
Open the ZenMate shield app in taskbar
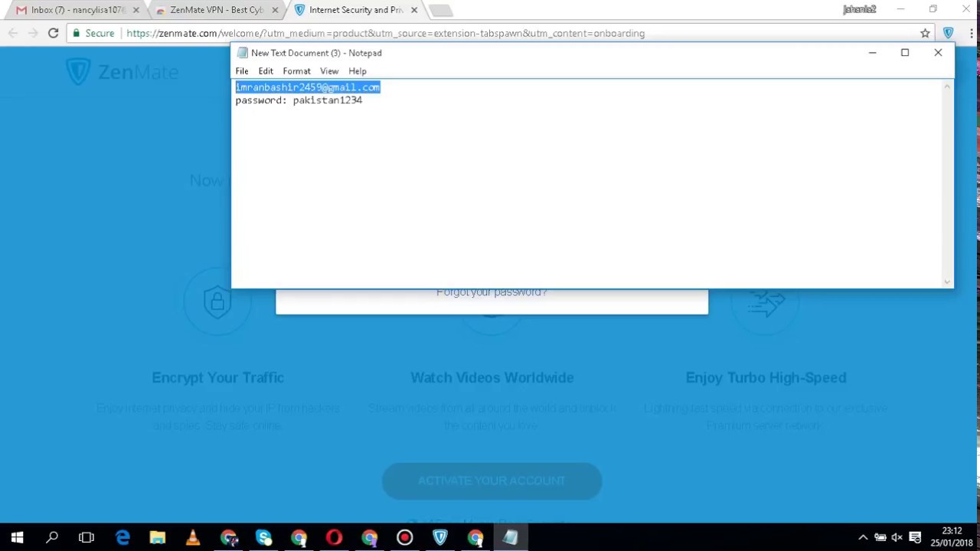tap(439, 537)
